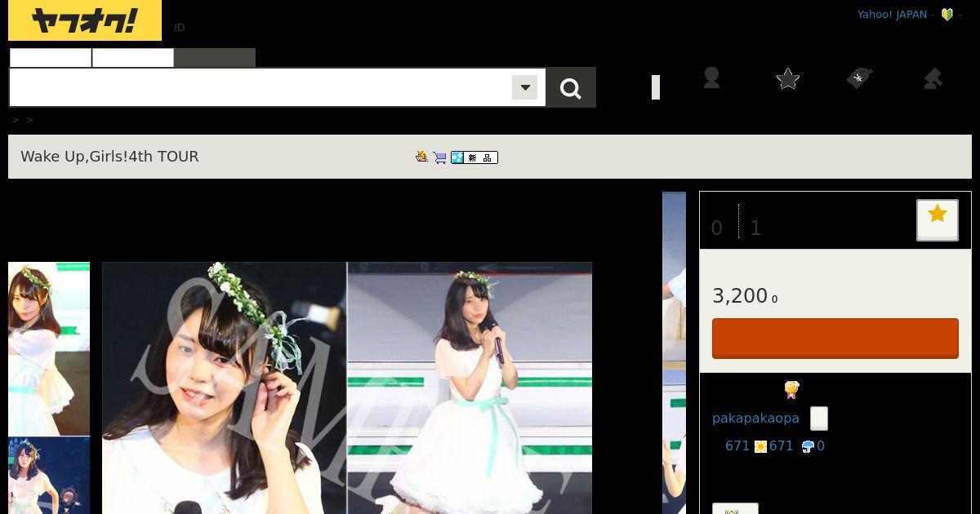
Task: Click the yellow stamp icon before the cart
Action: (x=422, y=156)
